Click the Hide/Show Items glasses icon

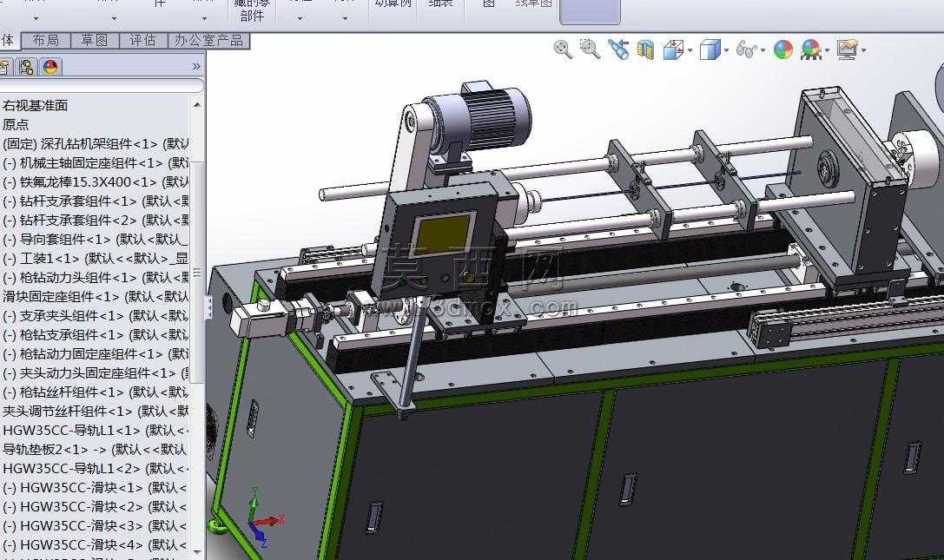[746, 50]
